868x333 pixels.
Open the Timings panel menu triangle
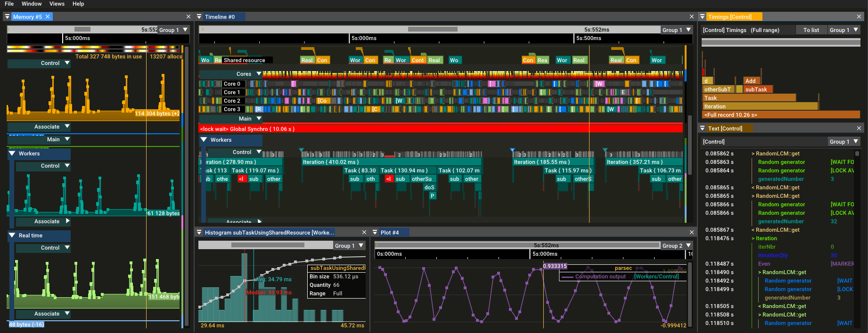tap(702, 16)
